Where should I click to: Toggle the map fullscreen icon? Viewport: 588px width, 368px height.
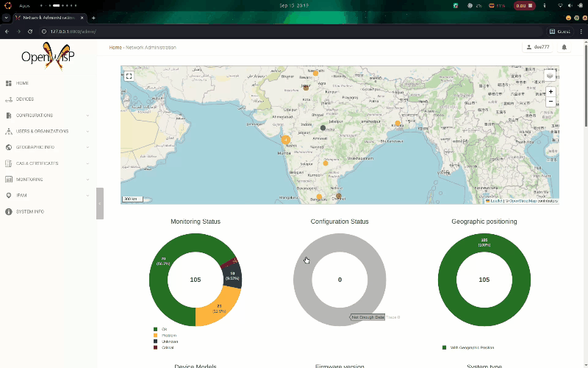pos(129,77)
